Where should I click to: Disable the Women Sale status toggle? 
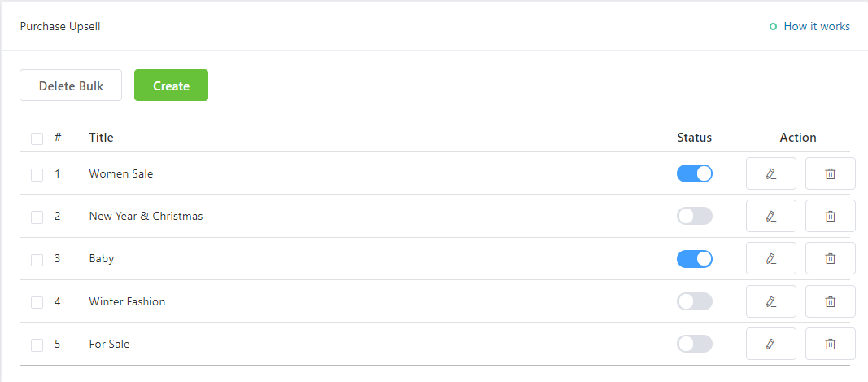click(x=694, y=173)
